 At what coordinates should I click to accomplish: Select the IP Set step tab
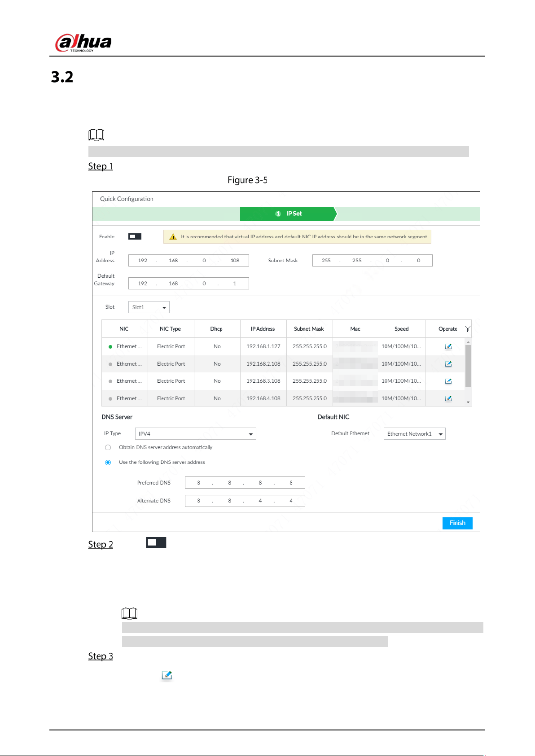[x=288, y=214]
